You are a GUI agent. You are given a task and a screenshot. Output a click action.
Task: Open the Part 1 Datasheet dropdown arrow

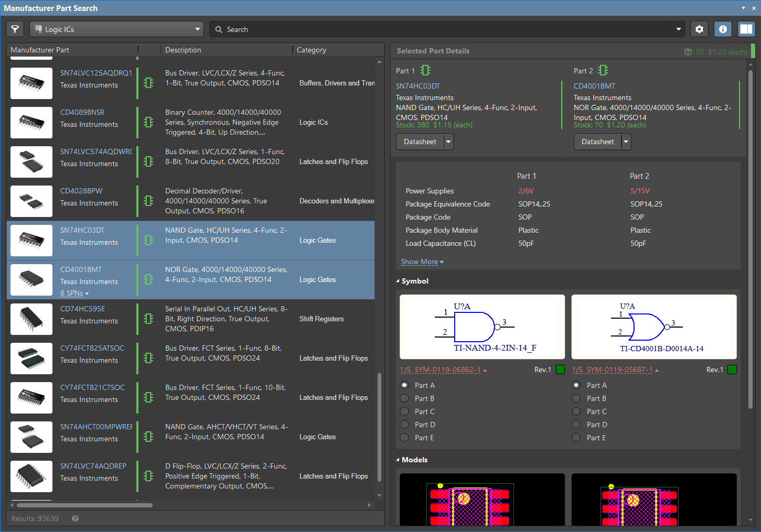(x=448, y=142)
